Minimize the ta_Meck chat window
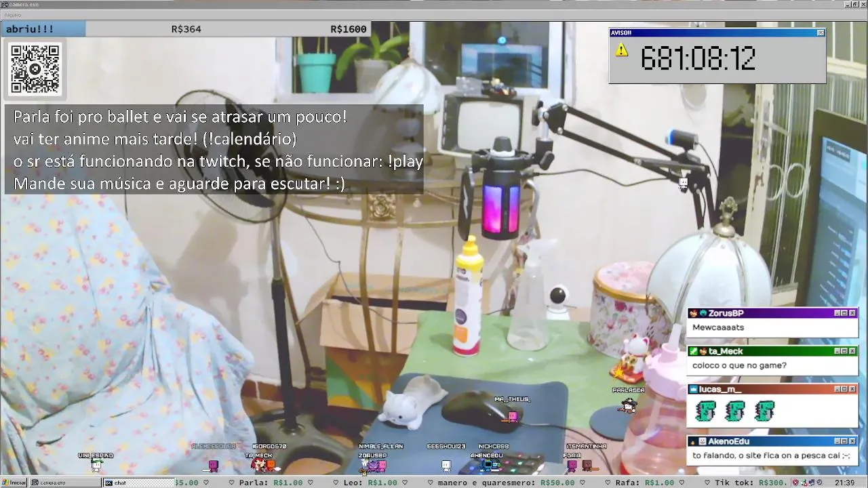 (837, 351)
